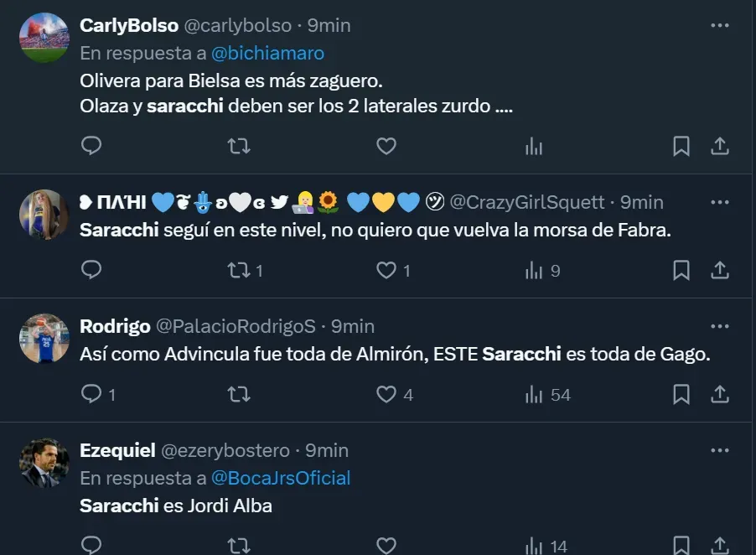Reply to Rodrigo's tweet about Gago

coord(91,394)
